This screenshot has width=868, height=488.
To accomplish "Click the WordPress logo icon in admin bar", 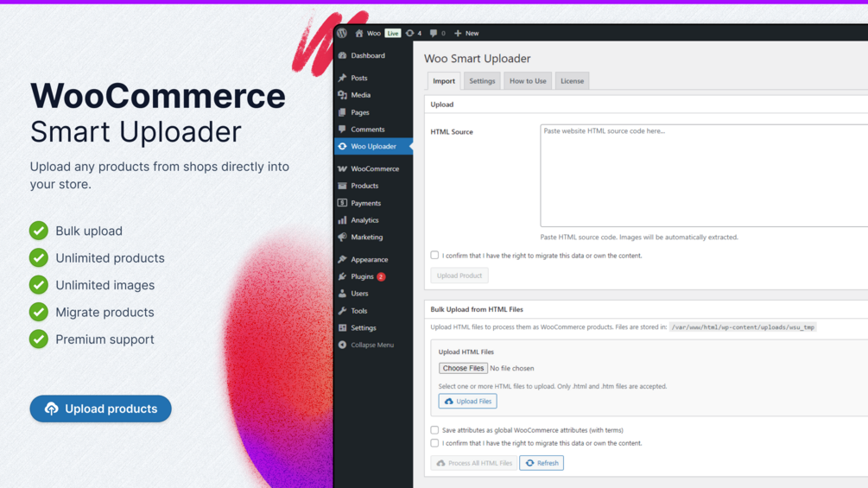I will pyautogui.click(x=342, y=33).
